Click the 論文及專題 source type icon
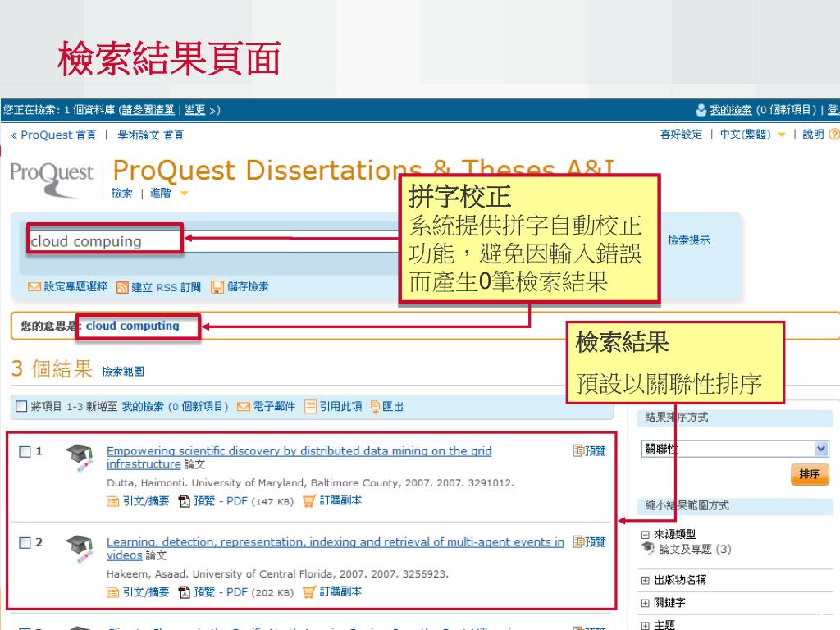This screenshot has height=630, width=840. (x=648, y=548)
